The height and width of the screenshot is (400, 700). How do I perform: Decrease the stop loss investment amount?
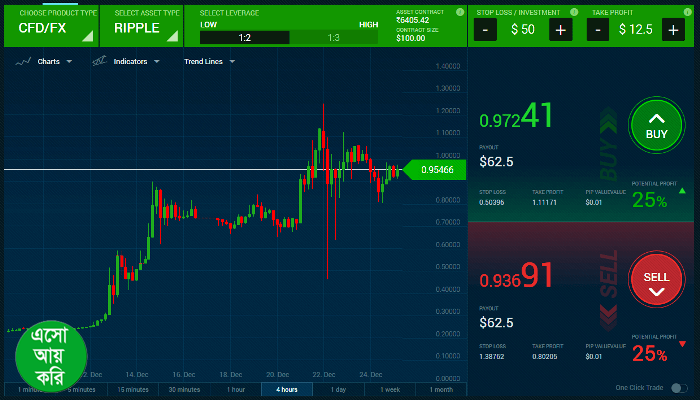[486, 29]
